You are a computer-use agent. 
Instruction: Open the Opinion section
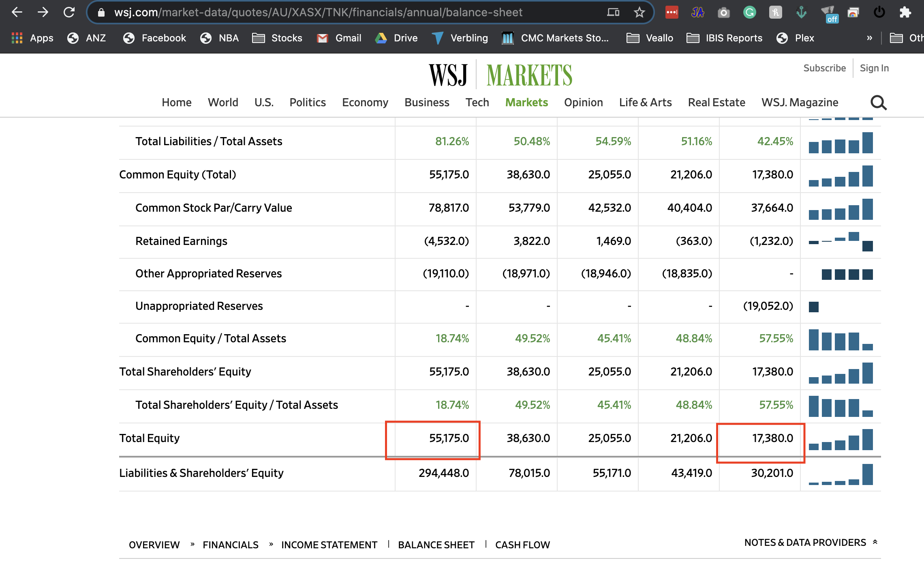(584, 102)
